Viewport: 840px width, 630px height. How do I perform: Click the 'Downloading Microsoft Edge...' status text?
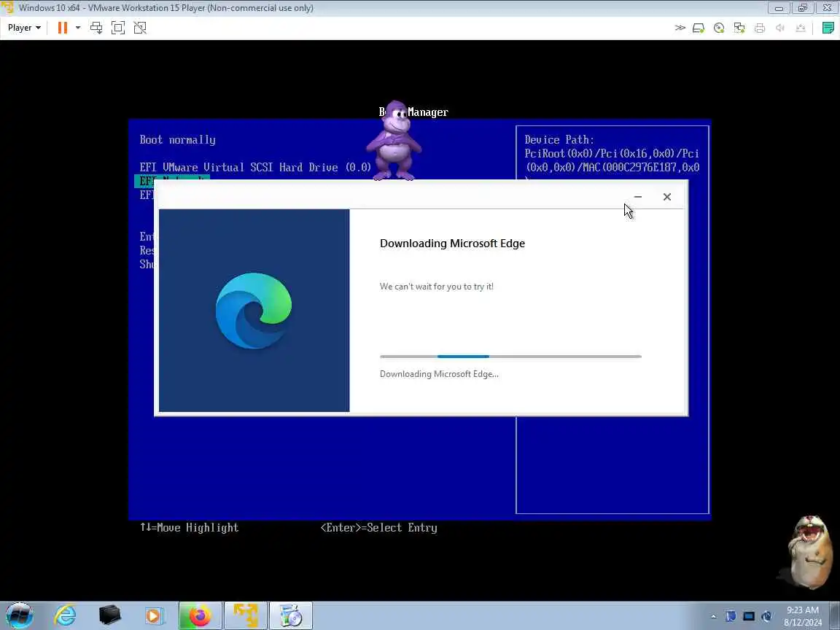pyautogui.click(x=439, y=374)
